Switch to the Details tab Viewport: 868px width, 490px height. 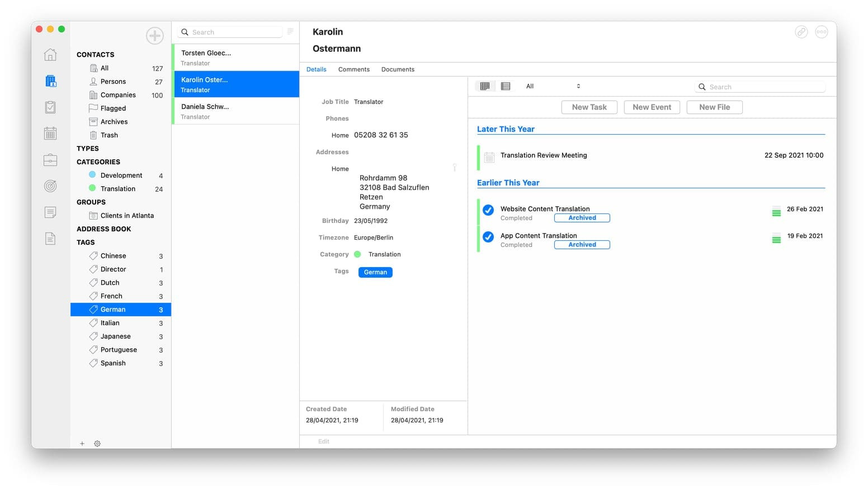click(317, 69)
